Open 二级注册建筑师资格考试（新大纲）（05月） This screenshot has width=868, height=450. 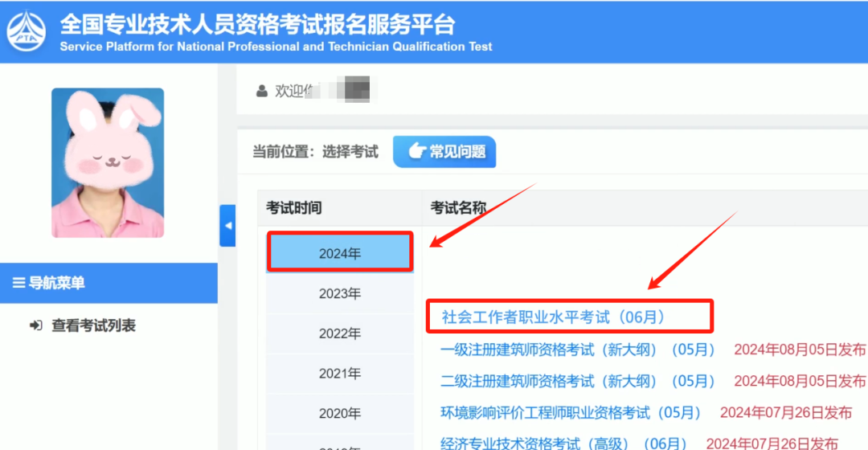[577, 382]
